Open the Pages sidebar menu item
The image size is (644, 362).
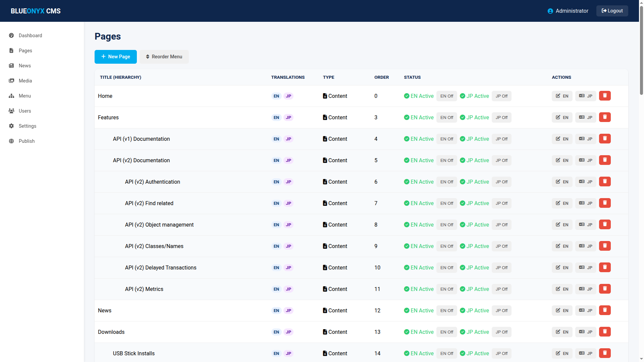point(25,51)
